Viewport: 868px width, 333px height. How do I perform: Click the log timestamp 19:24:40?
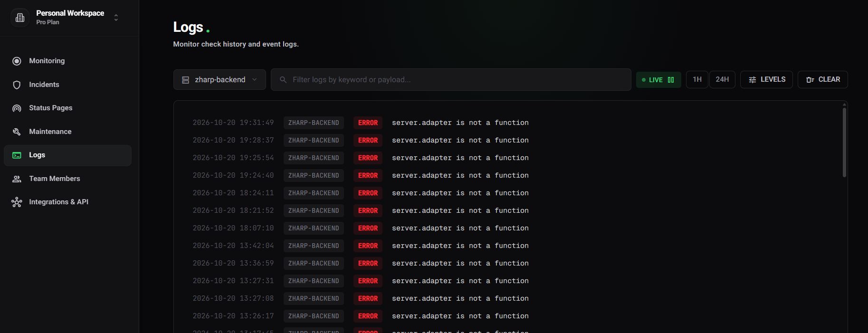coord(233,175)
